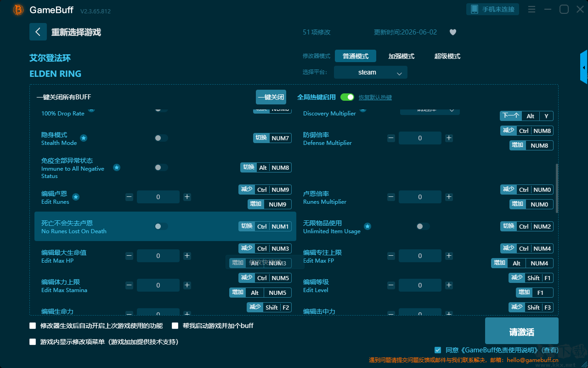Click star icon next to Stealth Mode
This screenshot has height=368, width=588.
[84, 138]
